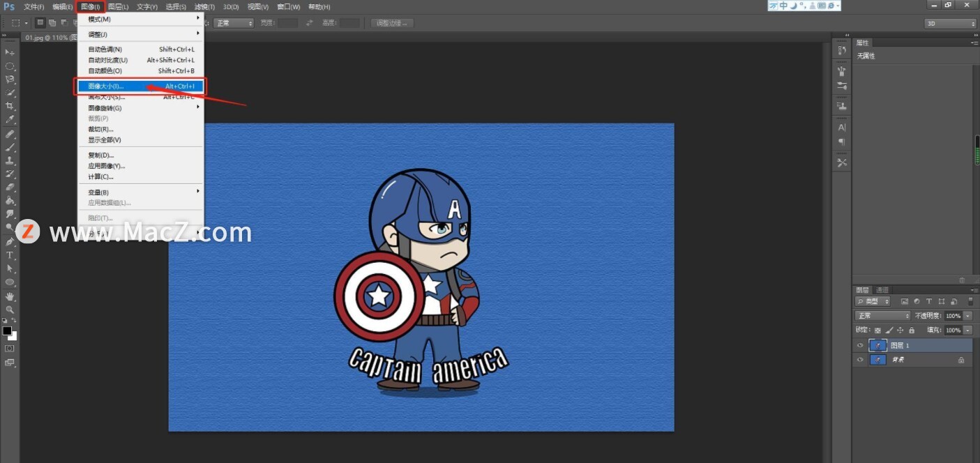Toggle lock transparent pixels

click(877, 331)
